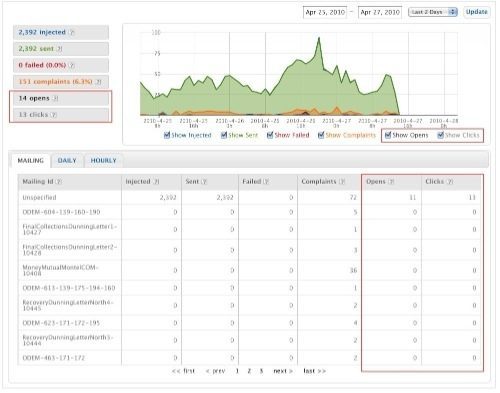Viewport: 500px width, 393px height.
Task: Click help icon in Opens column header
Action: (391, 182)
